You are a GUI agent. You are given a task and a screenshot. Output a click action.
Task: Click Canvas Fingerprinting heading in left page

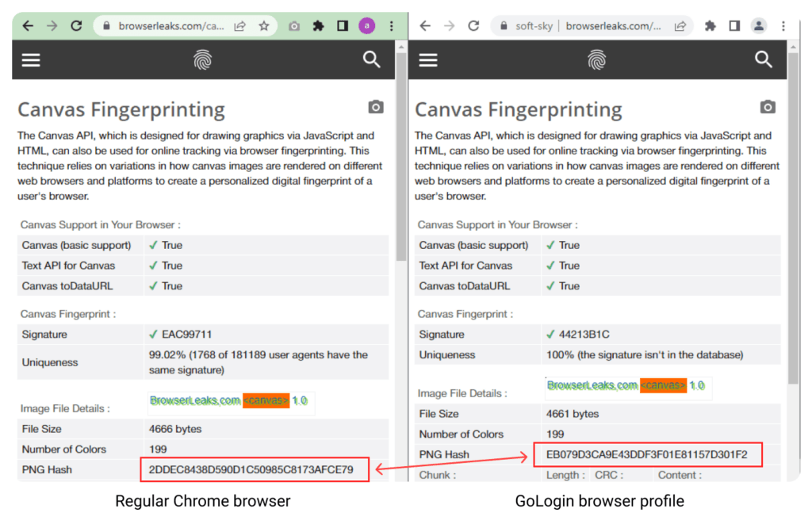click(x=121, y=109)
